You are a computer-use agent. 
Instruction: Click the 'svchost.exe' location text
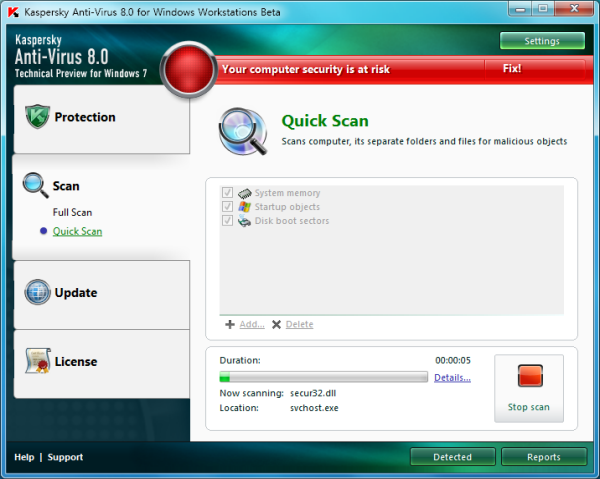click(314, 408)
